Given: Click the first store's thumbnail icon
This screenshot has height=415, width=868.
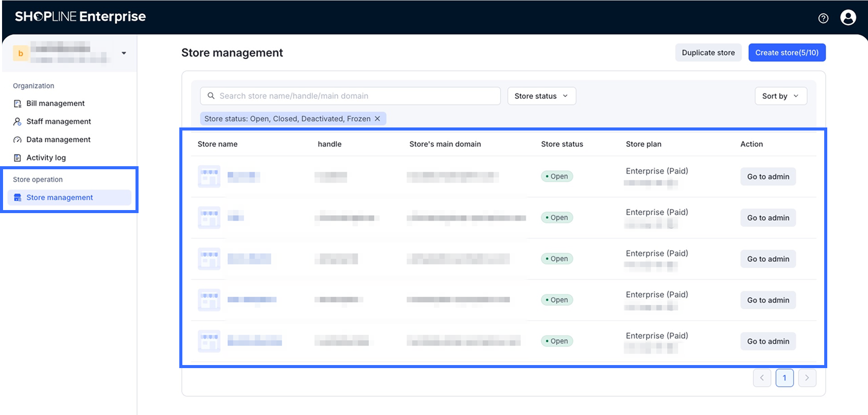Looking at the screenshot, I should pos(209,176).
